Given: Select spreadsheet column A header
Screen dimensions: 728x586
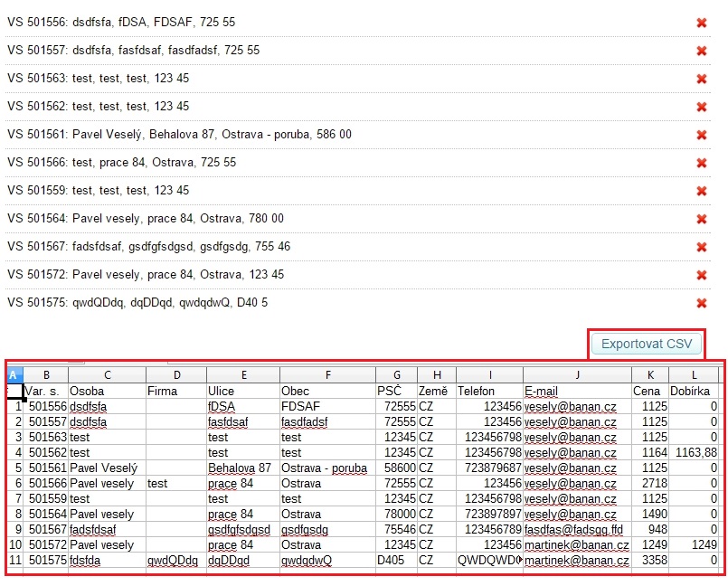Looking at the screenshot, I should [14, 374].
